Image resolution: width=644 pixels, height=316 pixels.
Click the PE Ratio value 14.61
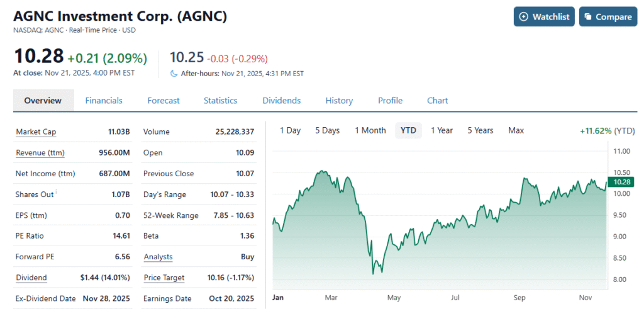121,236
